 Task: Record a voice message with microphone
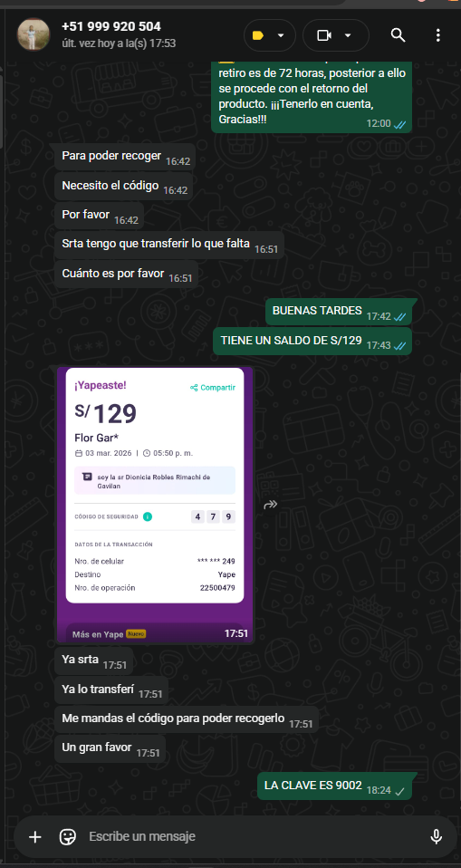pyautogui.click(x=437, y=836)
